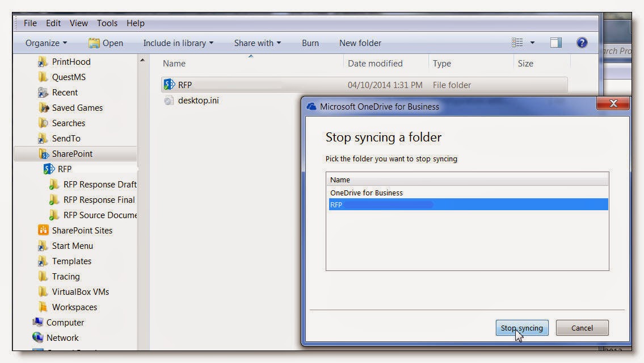Open the Help menu
Viewport: 644px width, 363px height.
pyautogui.click(x=135, y=23)
